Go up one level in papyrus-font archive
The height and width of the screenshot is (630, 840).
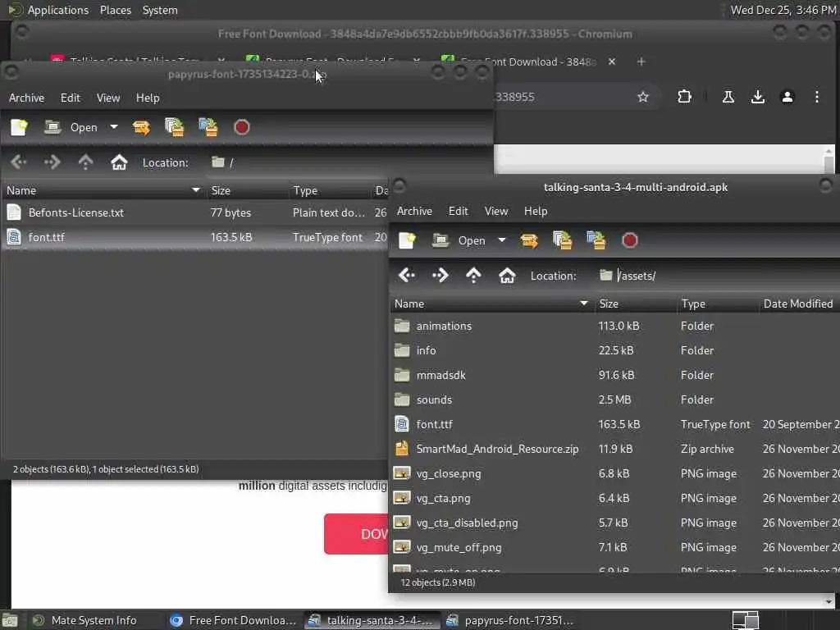coord(85,162)
